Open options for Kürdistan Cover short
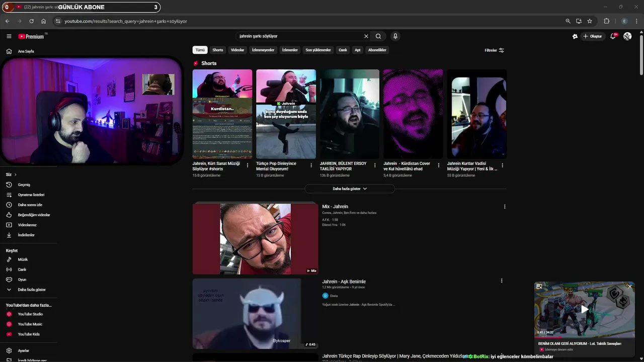 439,165
